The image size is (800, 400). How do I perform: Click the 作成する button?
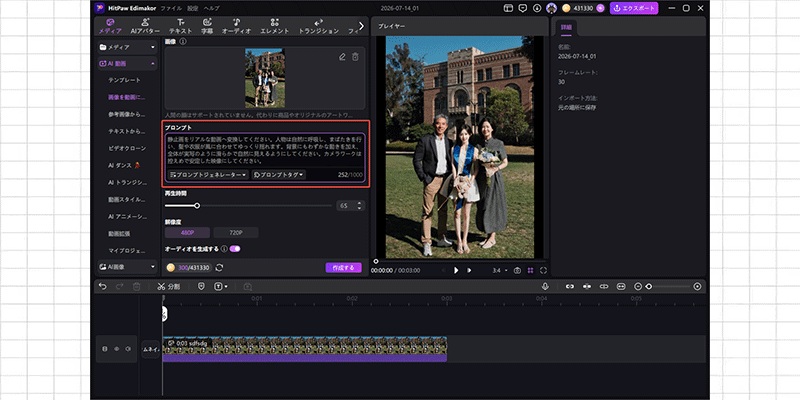(x=343, y=267)
